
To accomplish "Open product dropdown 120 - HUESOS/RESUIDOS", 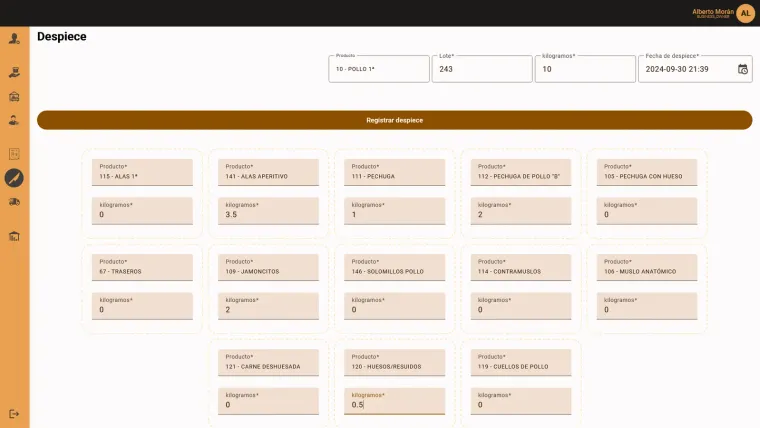I will click(x=395, y=362).
